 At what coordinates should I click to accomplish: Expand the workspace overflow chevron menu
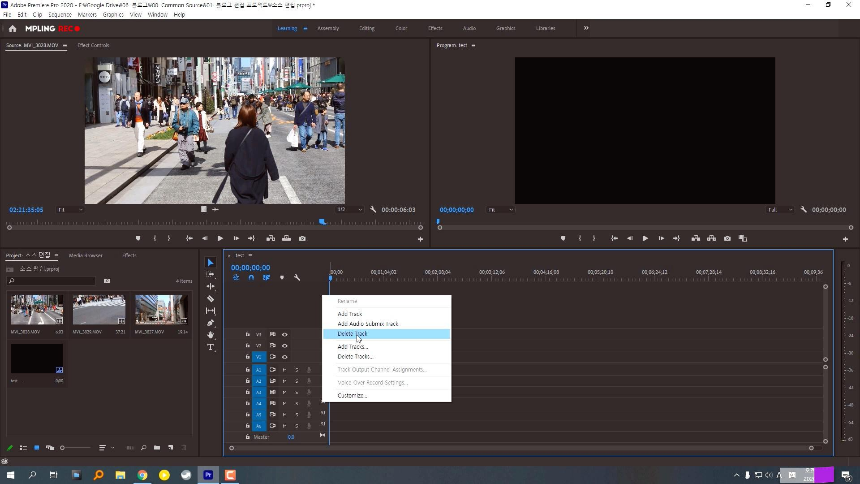tap(586, 28)
